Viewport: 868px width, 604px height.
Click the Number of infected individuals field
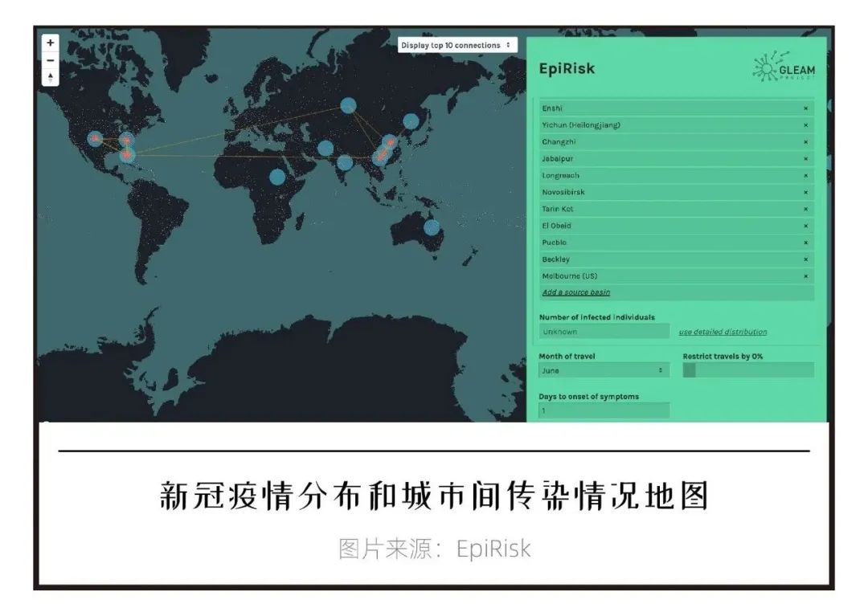pyautogui.click(x=604, y=332)
